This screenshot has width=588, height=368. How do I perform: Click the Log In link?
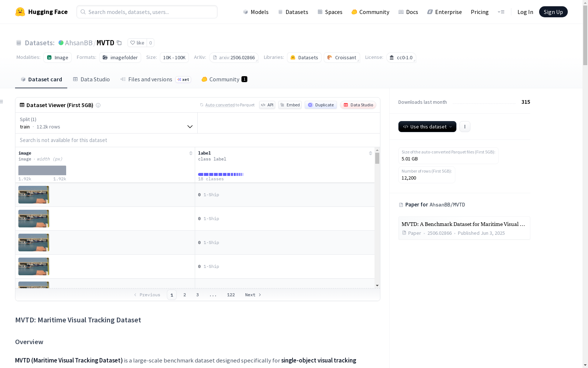click(525, 12)
